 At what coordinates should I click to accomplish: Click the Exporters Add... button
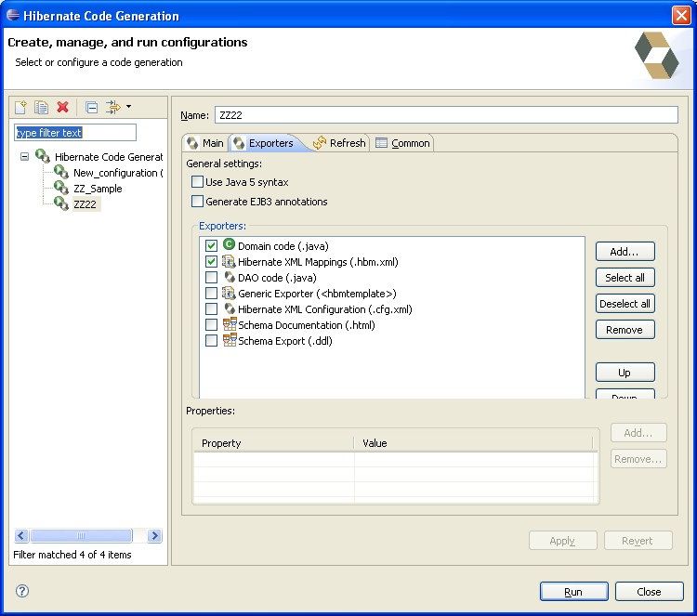click(x=625, y=252)
